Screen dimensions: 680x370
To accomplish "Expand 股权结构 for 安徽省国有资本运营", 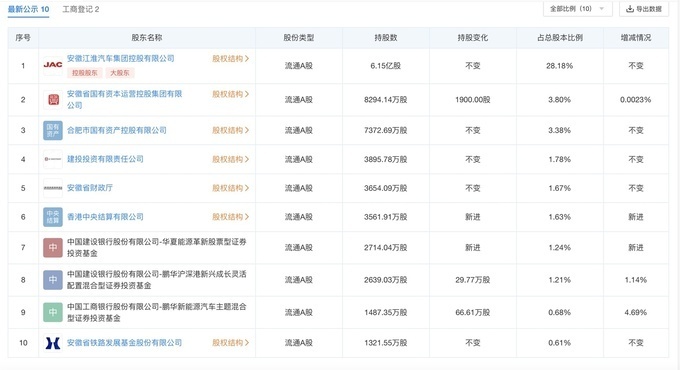I will pyautogui.click(x=230, y=94).
